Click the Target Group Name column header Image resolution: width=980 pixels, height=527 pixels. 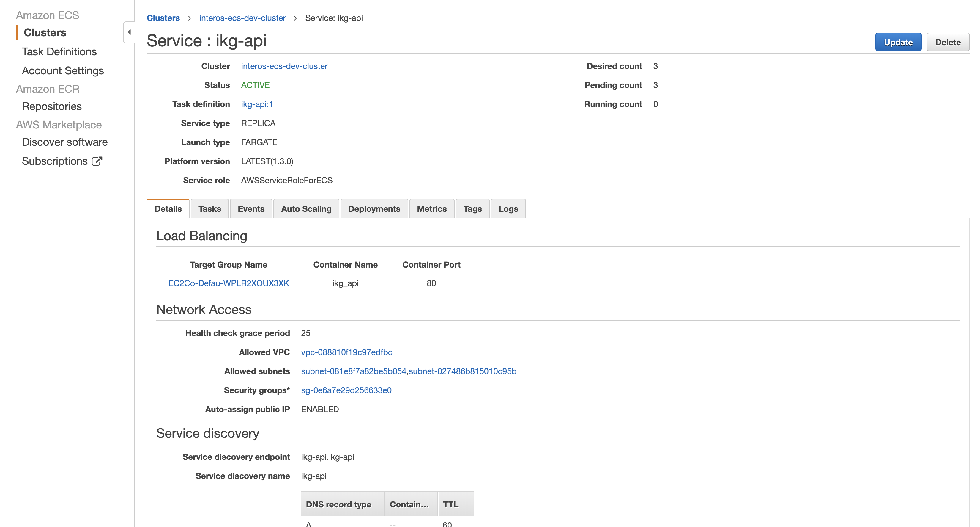pyautogui.click(x=229, y=265)
